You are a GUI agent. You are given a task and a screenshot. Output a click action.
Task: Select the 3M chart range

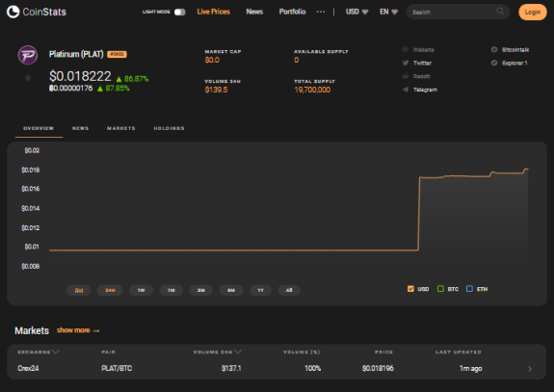pyautogui.click(x=201, y=290)
